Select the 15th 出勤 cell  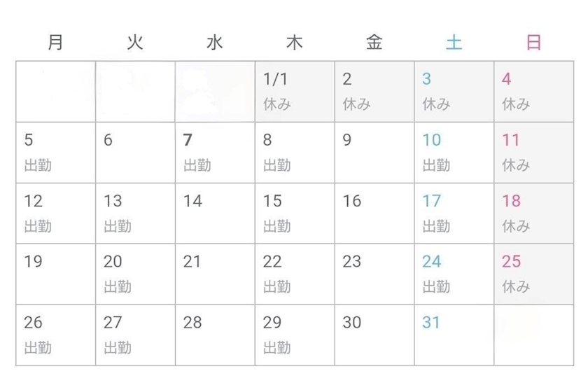click(x=295, y=213)
